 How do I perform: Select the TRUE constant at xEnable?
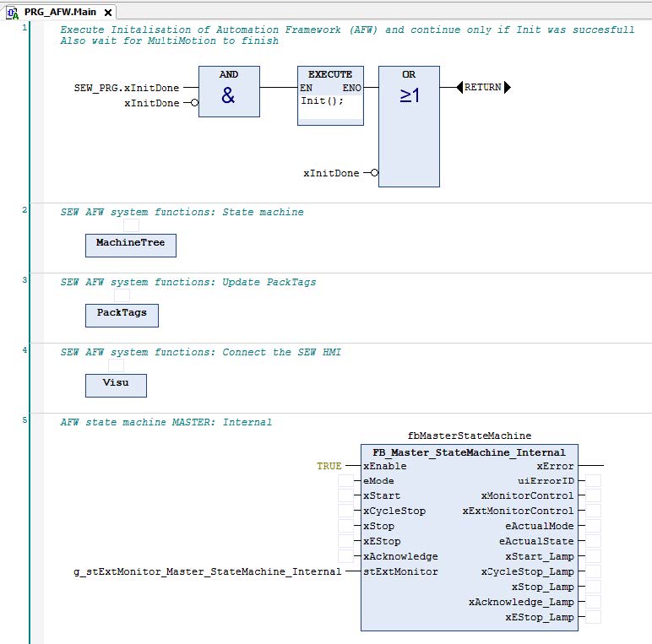tap(329, 466)
